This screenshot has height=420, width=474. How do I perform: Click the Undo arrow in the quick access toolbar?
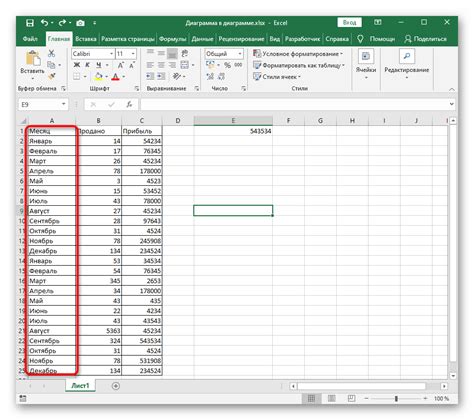point(45,23)
